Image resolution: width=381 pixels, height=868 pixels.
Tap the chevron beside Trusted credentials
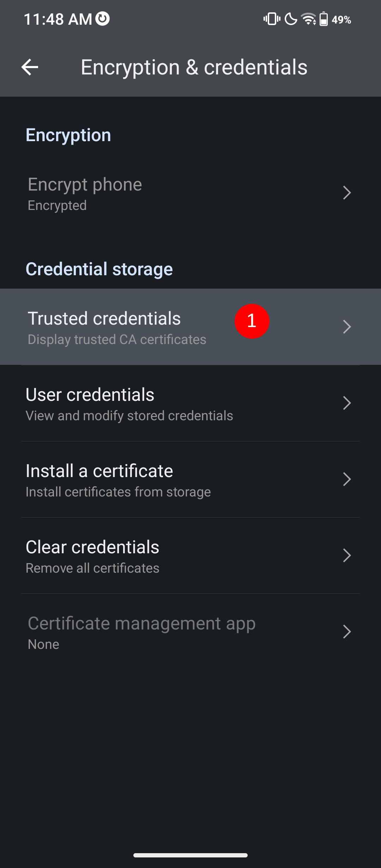(x=347, y=327)
